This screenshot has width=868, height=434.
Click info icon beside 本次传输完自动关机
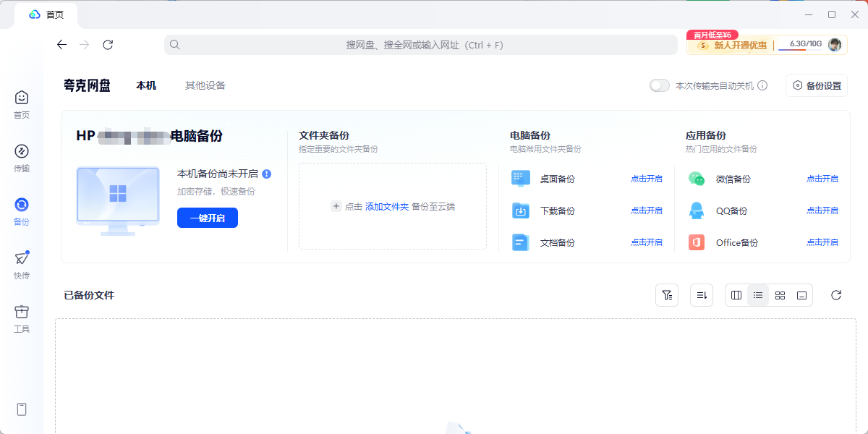tap(762, 85)
